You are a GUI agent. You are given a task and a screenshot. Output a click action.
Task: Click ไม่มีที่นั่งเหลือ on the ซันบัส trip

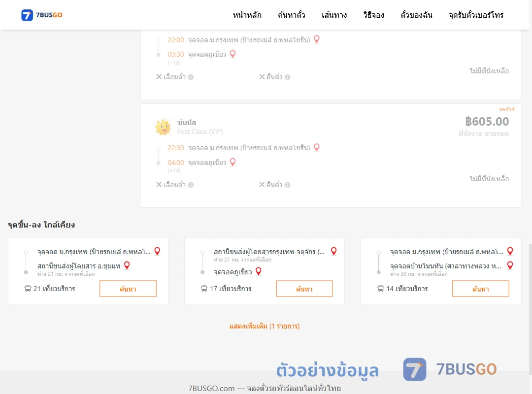pyautogui.click(x=489, y=178)
